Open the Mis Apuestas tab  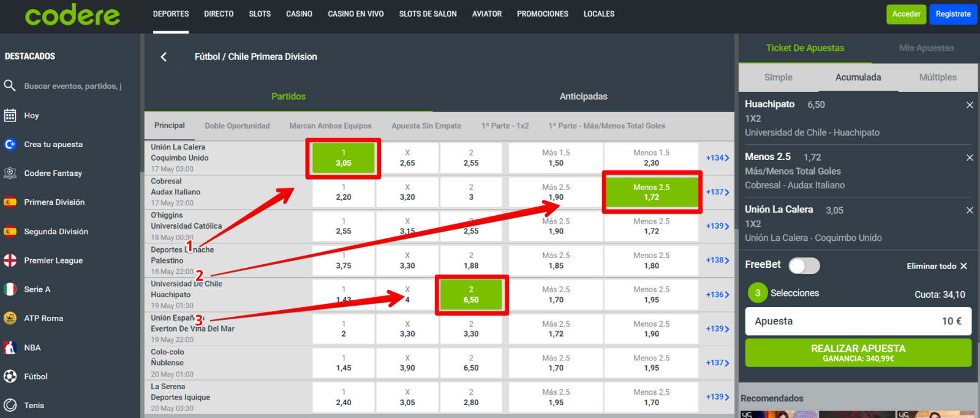coord(926,48)
